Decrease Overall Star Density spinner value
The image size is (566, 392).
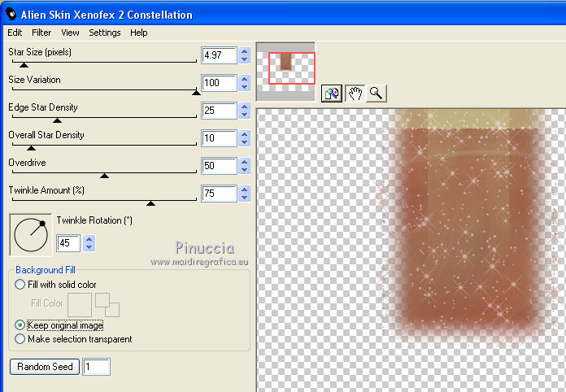245,142
